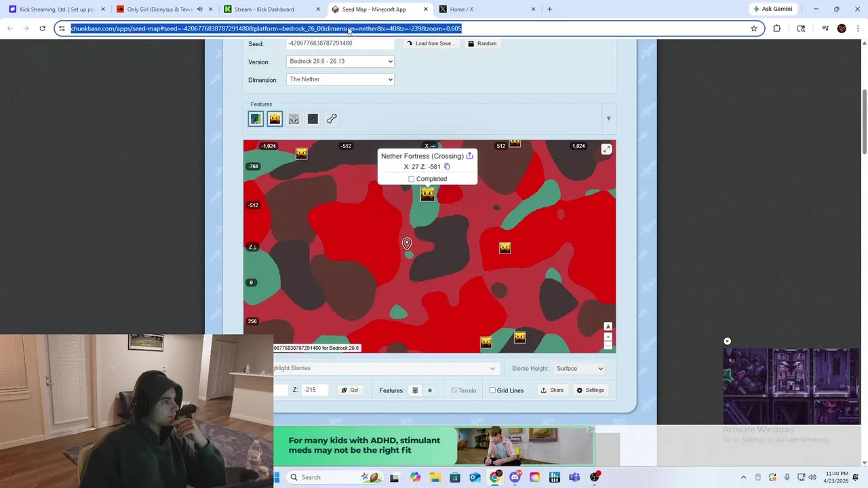Viewport: 868px width, 488px height.
Task: Share the Nether Fortress location
Action: point(469,156)
